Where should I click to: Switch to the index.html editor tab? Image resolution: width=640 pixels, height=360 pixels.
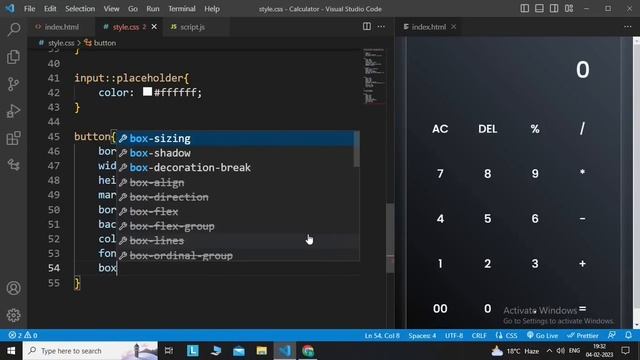coord(62,27)
